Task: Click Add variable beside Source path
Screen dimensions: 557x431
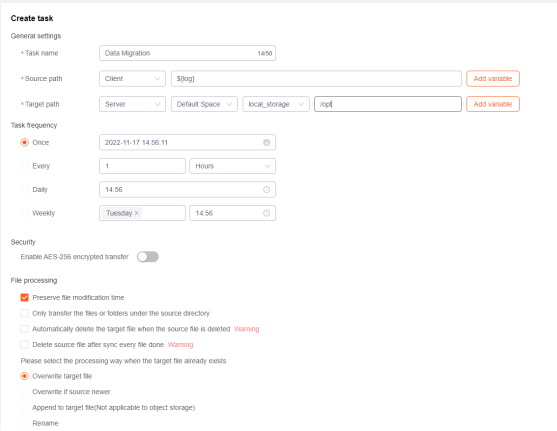Action: [x=493, y=79]
